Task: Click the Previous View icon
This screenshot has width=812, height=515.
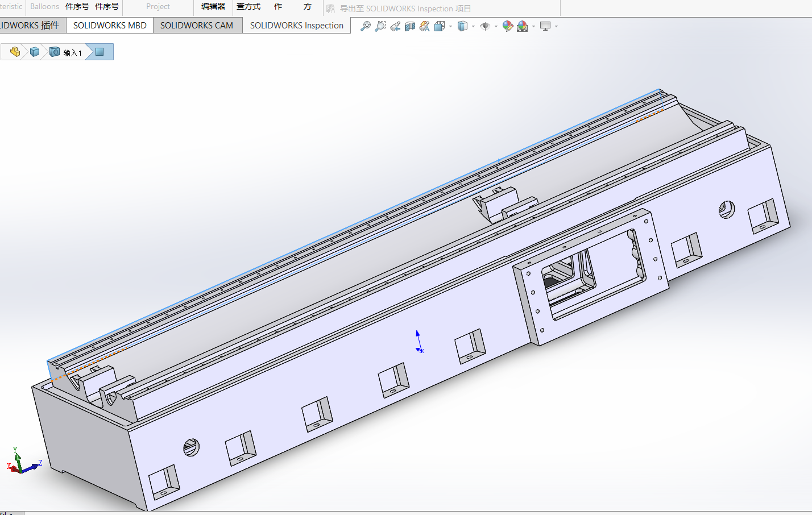Action: pyautogui.click(x=395, y=26)
